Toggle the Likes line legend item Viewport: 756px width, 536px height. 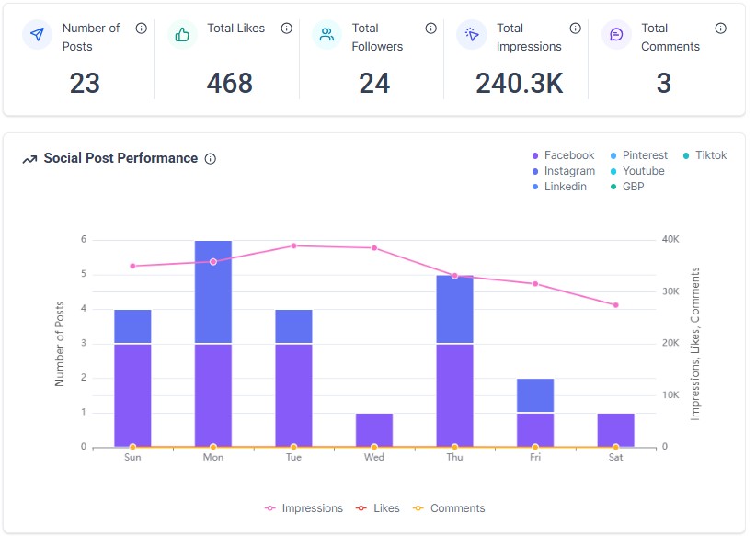tap(377, 508)
